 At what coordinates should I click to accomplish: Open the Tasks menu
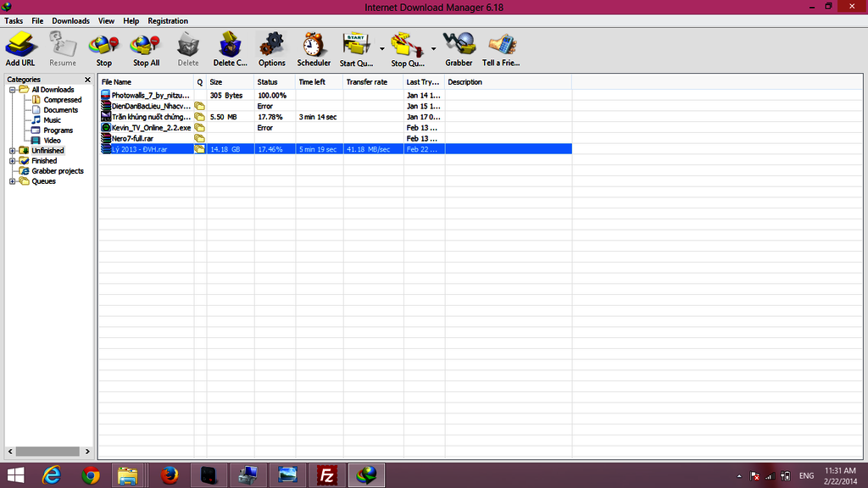pos(14,21)
